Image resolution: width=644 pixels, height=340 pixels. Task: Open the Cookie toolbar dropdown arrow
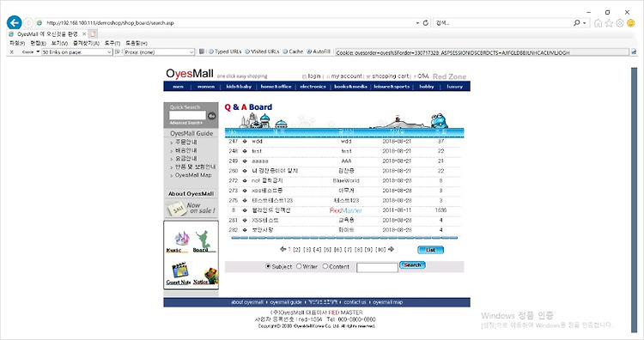point(37,52)
